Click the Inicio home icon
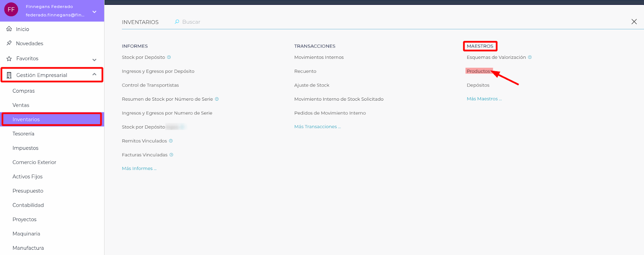 [9, 29]
